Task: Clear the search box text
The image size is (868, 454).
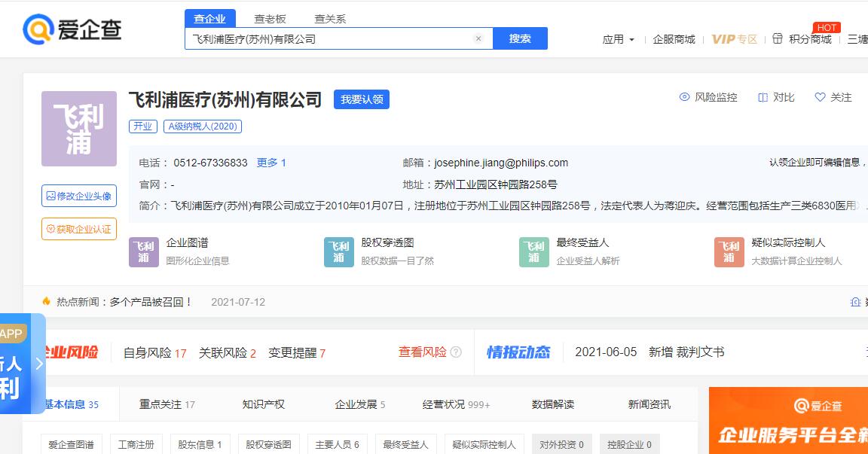Action: click(478, 38)
